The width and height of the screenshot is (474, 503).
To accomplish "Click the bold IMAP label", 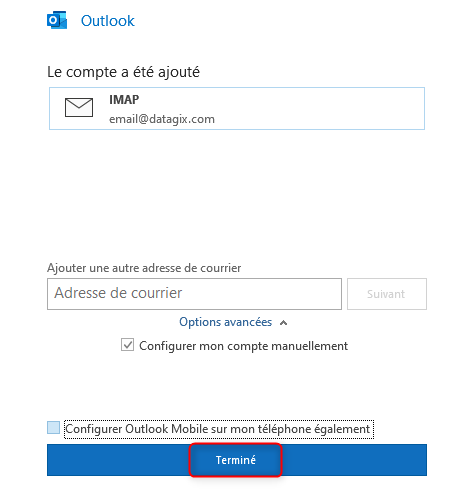I will [x=124, y=99].
